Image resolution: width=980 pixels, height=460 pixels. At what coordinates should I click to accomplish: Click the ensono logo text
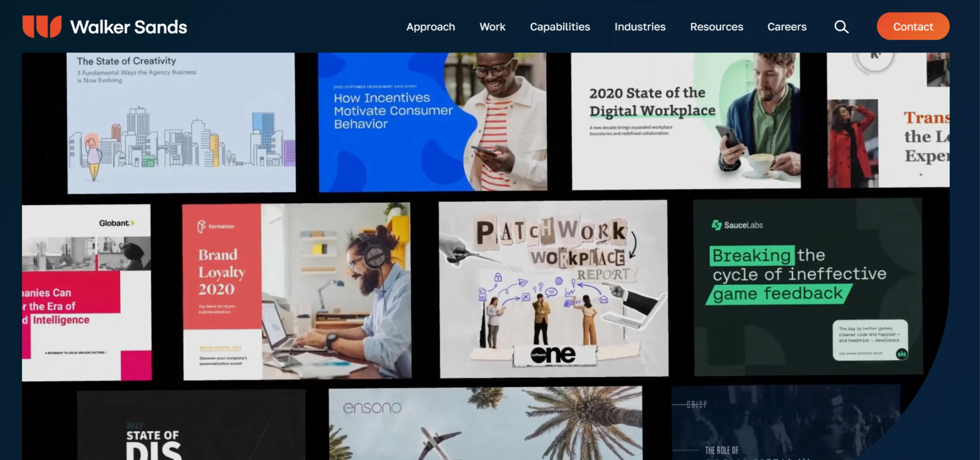pyautogui.click(x=372, y=408)
